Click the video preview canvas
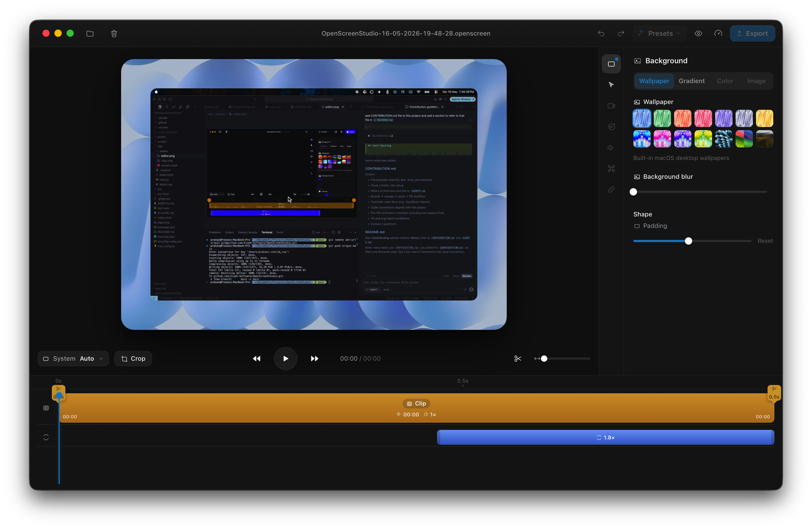This screenshot has width=812, height=529. (x=314, y=194)
